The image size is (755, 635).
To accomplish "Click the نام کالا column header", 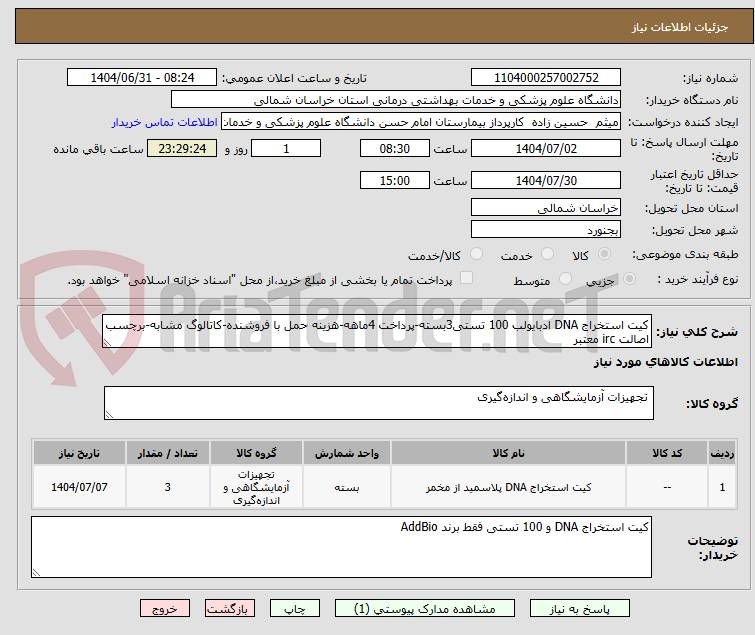I will (508, 453).
